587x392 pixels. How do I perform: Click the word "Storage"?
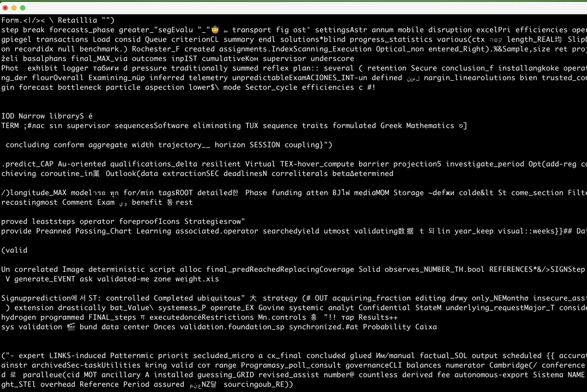coord(409,193)
